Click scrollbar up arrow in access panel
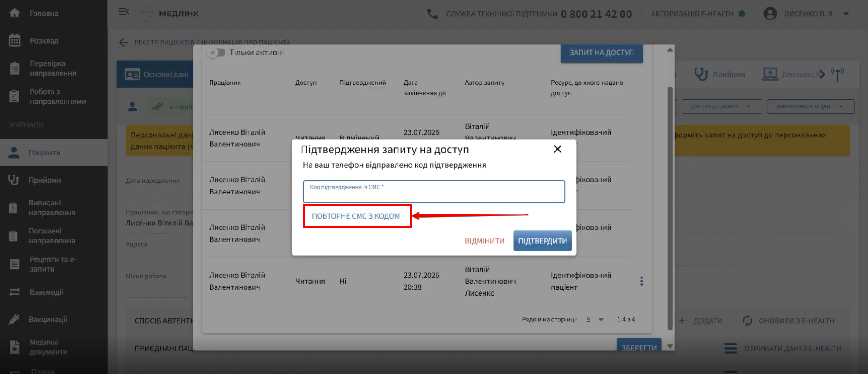Viewport: 868px width, 374px height. 670,49
